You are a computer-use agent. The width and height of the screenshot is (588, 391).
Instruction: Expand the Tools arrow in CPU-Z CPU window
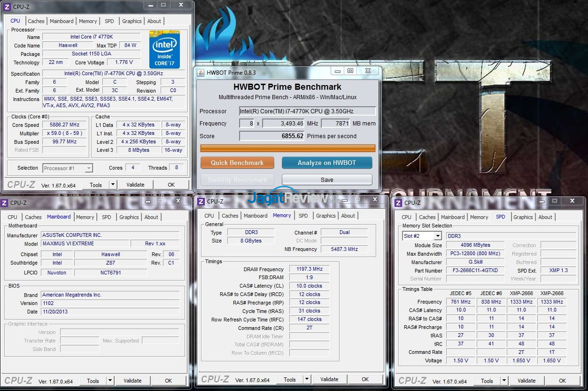pos(113,185)
